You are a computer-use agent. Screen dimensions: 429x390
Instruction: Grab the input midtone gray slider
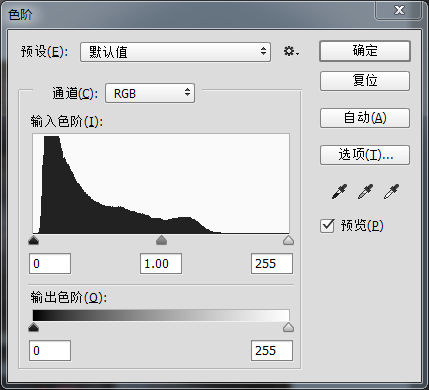[161, 240]
